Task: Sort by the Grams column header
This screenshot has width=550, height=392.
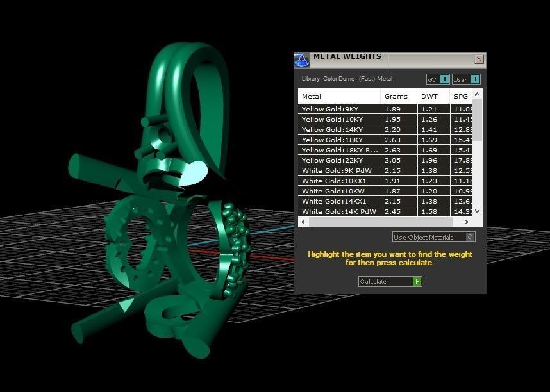Action: [x=399, y=96]
